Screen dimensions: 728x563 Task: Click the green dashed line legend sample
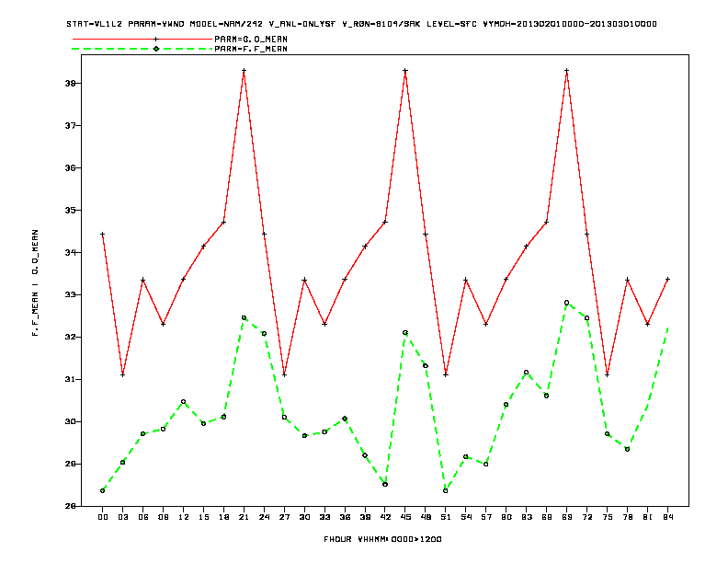click(x=142, y=49)
